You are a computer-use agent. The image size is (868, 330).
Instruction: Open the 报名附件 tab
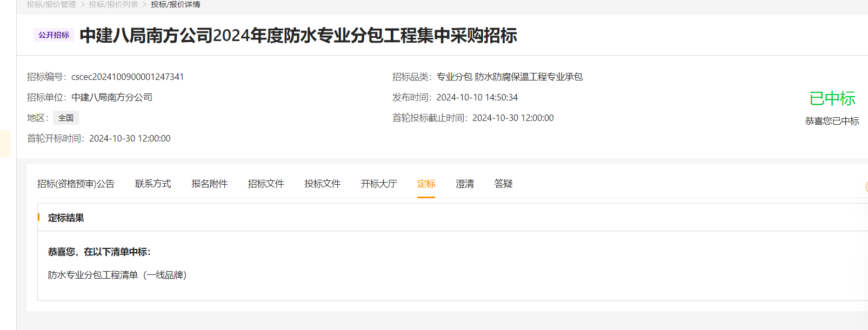click(x=210, y=184)
